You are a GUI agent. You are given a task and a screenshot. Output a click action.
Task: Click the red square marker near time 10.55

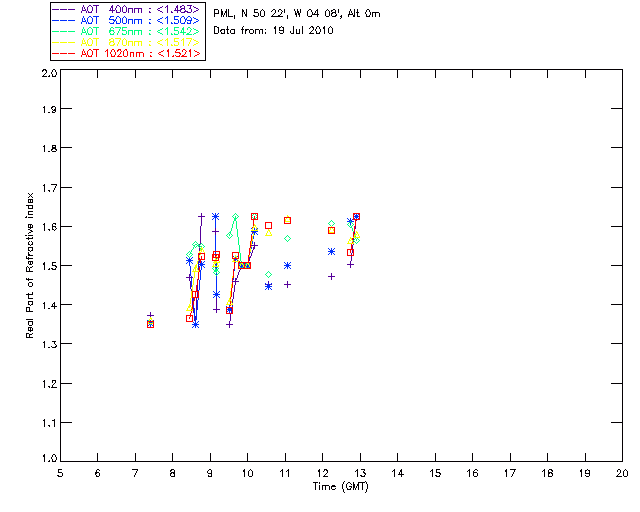(x=268, y=226)
